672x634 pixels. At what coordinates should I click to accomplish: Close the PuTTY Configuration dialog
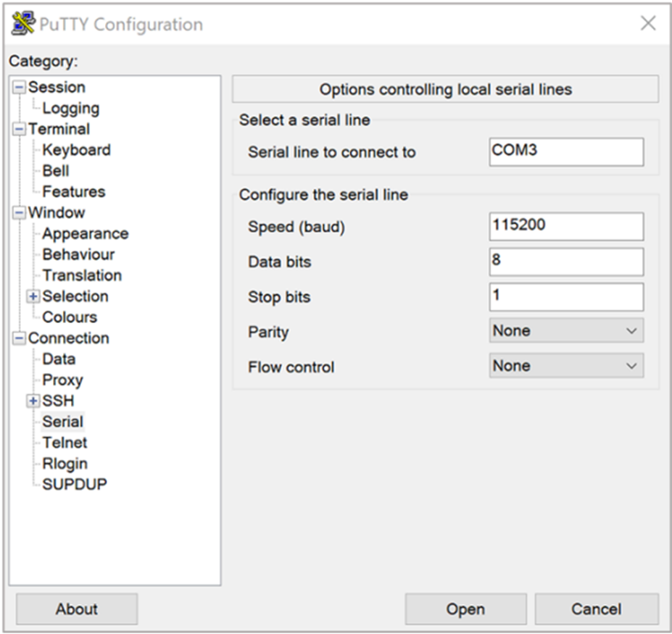[x=648, y=23]
